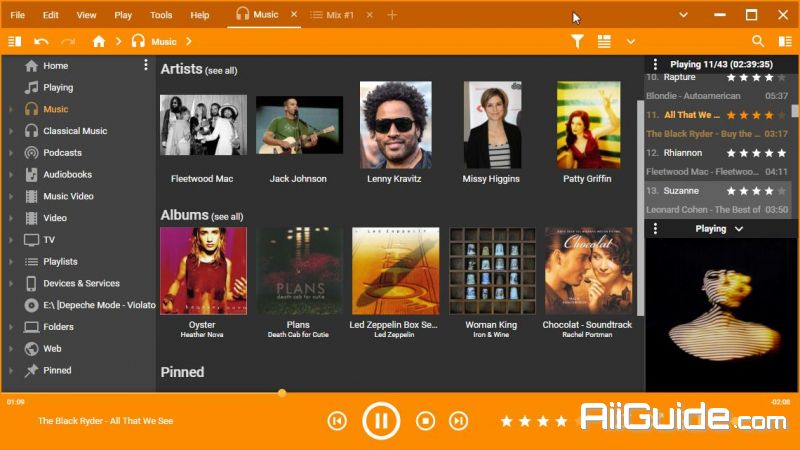This screenshot has height=450, width=800.
Task: Add a new tab with plus button
Action: [392, 15]
